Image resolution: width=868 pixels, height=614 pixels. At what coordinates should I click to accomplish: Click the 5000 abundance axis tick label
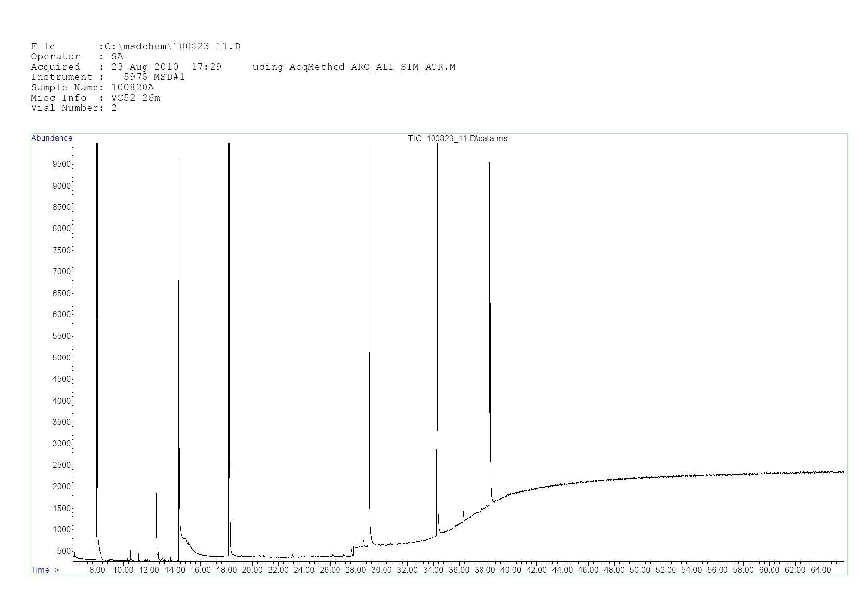pyautogui.click(x=62, y=358)
